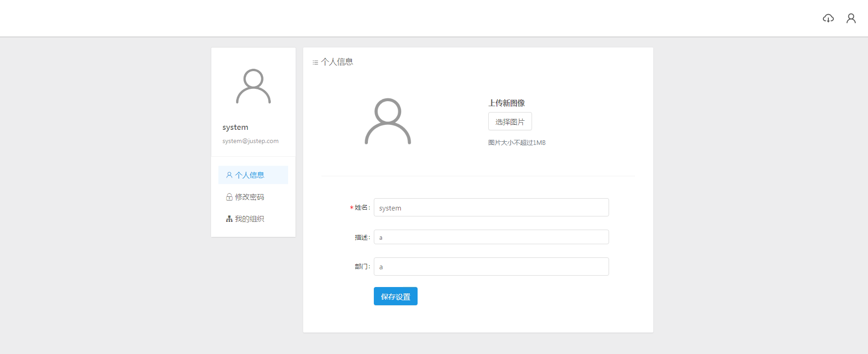Image resolution: width=868 pixels, height=354 pixels.
Task: Open the 修改密码 menu item
Action: [x=253, y=197]
